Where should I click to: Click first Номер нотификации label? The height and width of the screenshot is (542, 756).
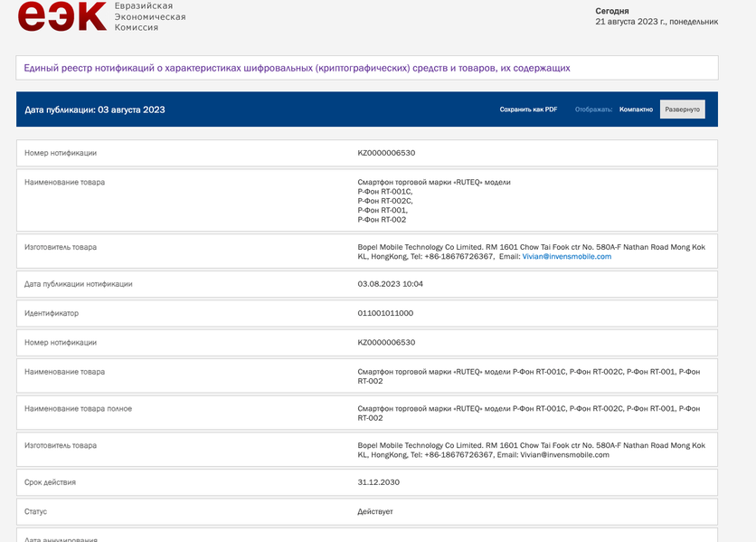pos(61,153)
